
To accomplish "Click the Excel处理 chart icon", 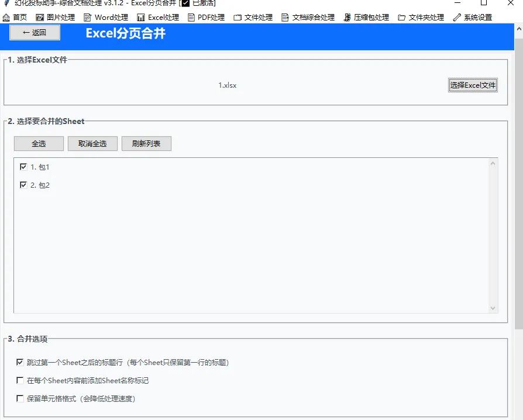I will 141,18.
